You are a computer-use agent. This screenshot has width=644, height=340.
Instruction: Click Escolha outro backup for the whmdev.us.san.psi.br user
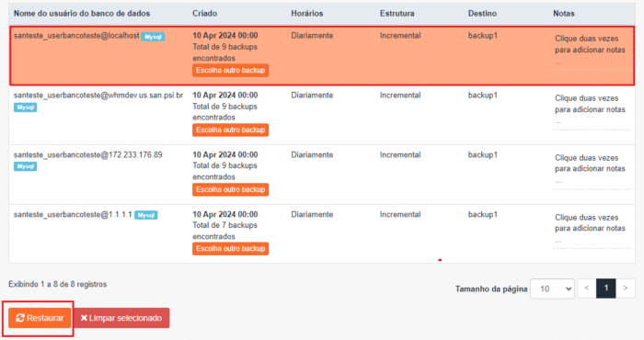(230, 130)
